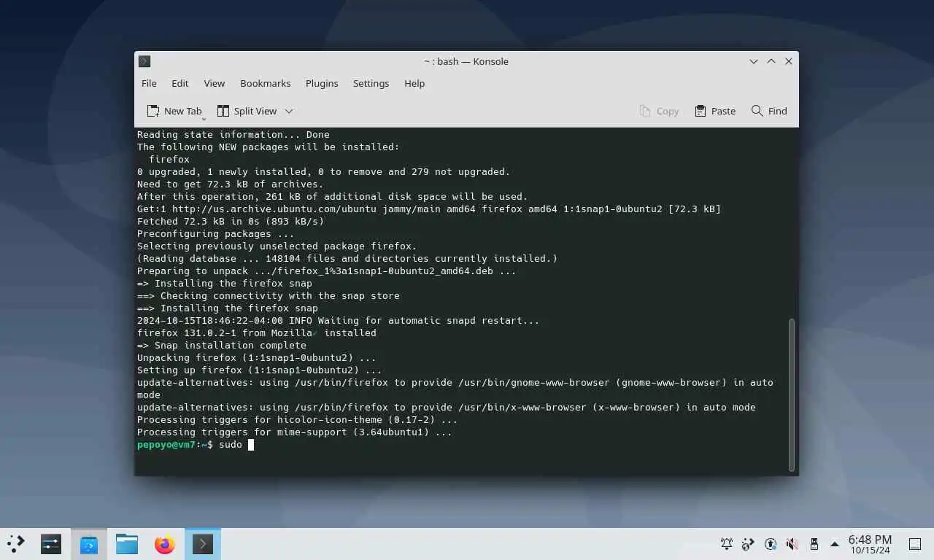Click the line 'Snap installation complete'
Image resolution: width=934 pixels, height=560 pixels.
[x=231, y=346]
